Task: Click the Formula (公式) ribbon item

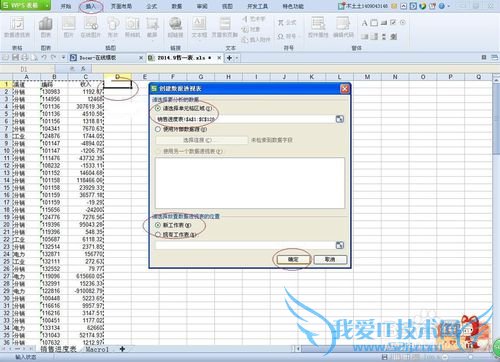Action: [287, 23]
